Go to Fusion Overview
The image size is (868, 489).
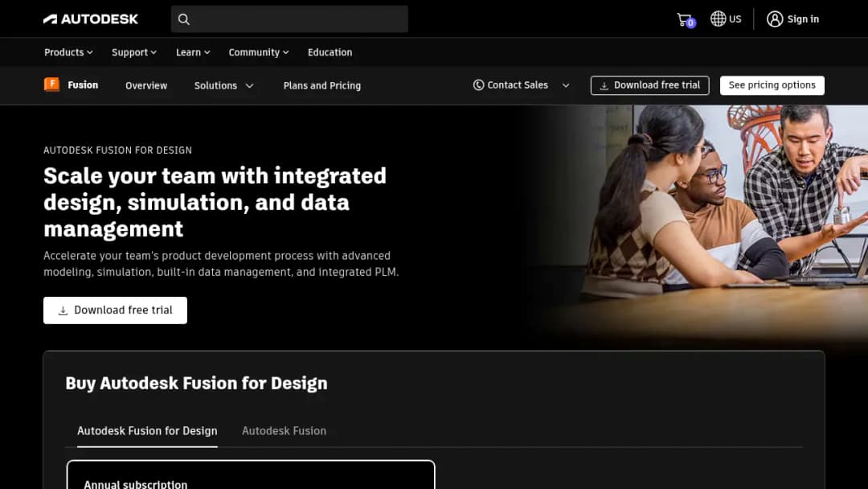(146, 85)
